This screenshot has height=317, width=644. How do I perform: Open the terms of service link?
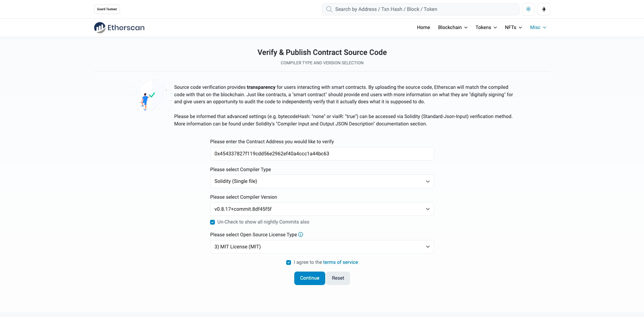click(x=340, y=263)
